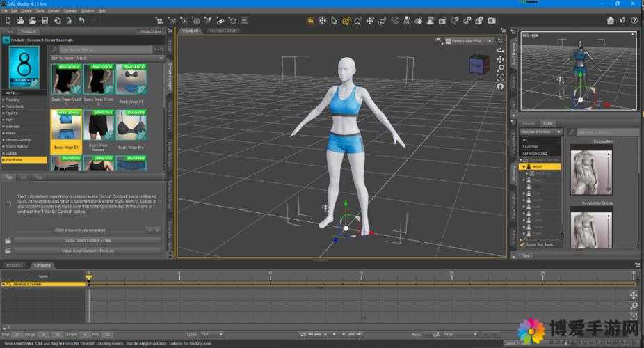The image size is (644, 348).
Task: Click the Create spotlight icon
Action: pyautogui.click(x=172, y=21)
